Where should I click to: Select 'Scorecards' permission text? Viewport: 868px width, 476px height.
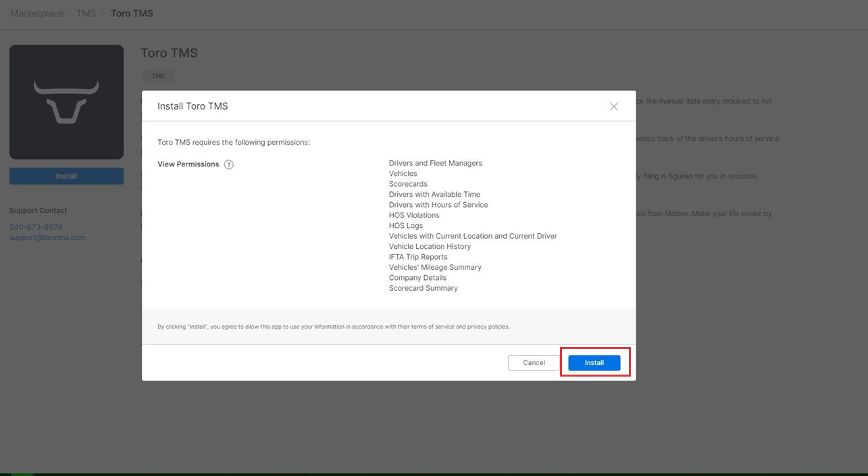(x=408, y=184)
